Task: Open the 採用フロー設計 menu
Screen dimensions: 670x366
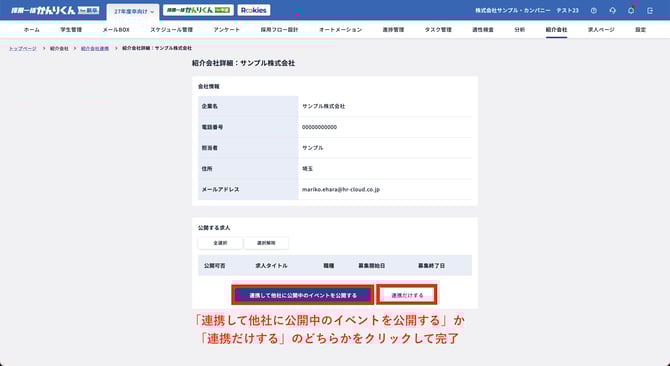Action: pos(279,30)
